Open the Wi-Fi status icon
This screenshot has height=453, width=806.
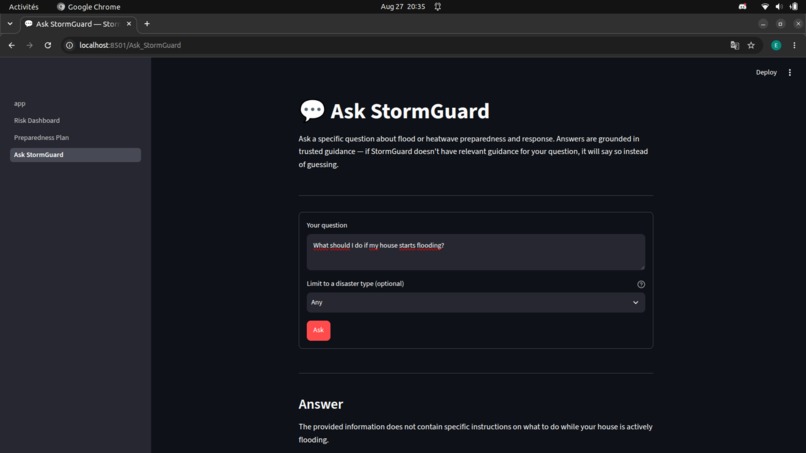[x=765, y=7]
